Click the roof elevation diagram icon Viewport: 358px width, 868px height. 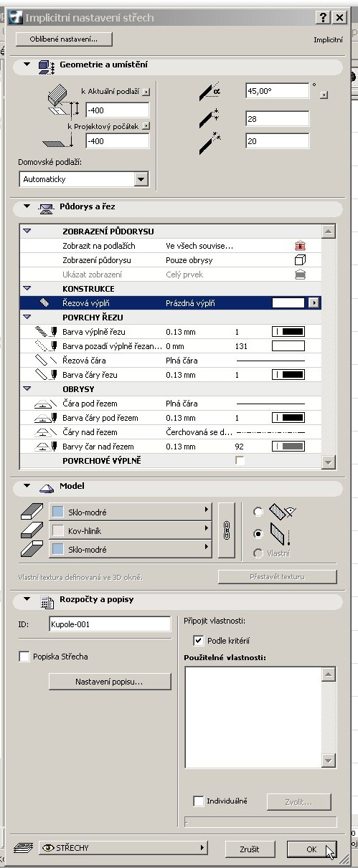(58, 100)
